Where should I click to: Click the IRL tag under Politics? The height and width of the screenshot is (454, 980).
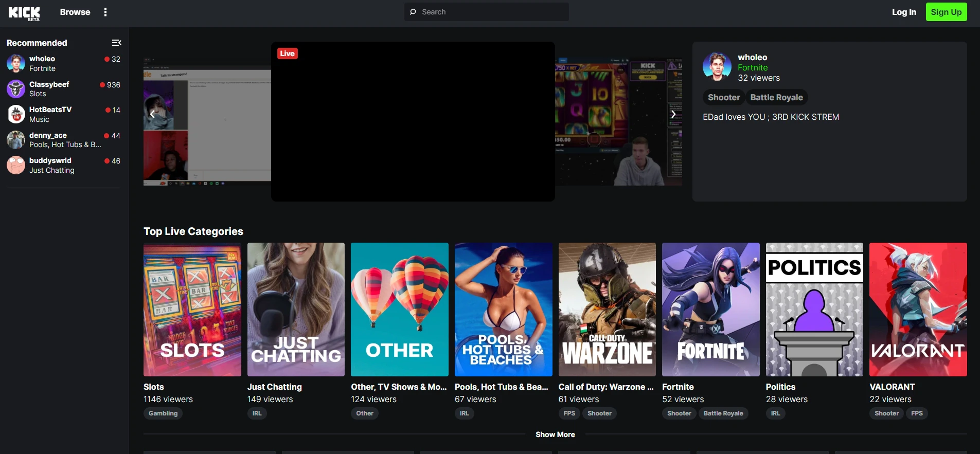tap(776, 413)
